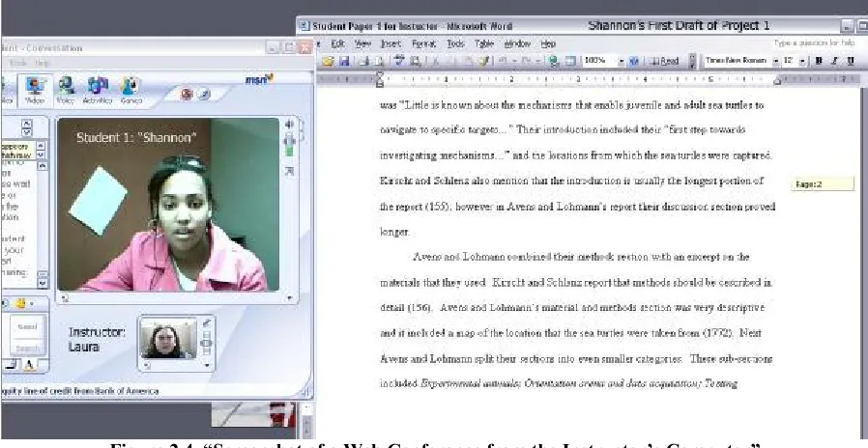Click the pencil icon beside Laura's webcam

(x=207, y=323)
